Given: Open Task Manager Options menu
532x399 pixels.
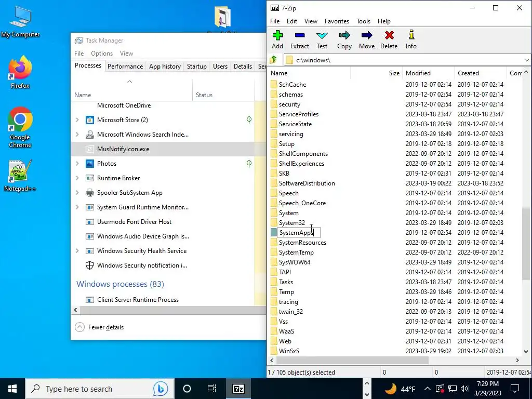Looking at the screenshot, I should pyautogui.click(x=101, y=54).
